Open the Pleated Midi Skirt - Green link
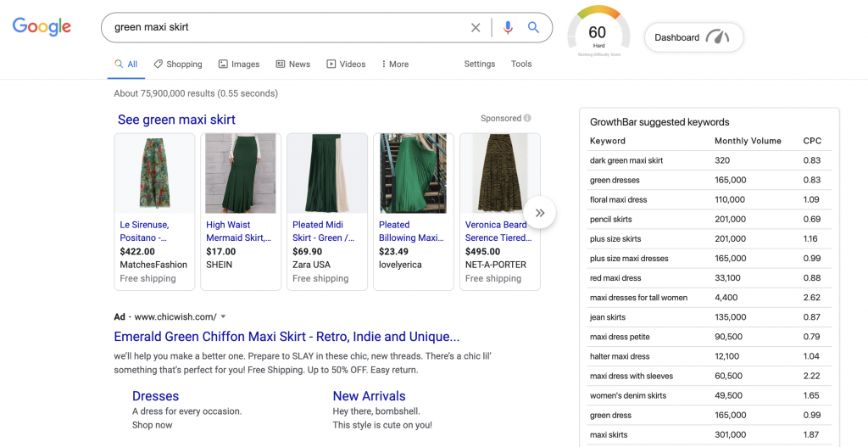The image size is (868, 447). (x=323, y=232)
